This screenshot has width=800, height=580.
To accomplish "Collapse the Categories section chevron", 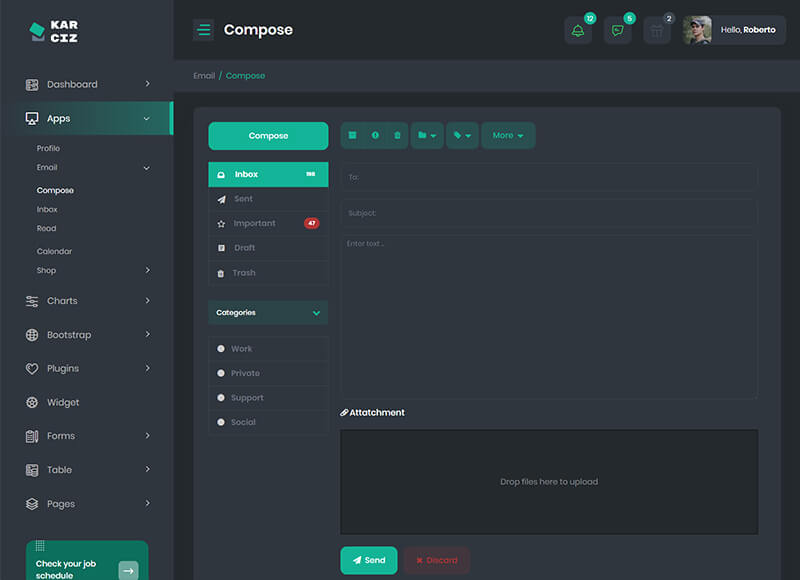I will coord(316,313).
